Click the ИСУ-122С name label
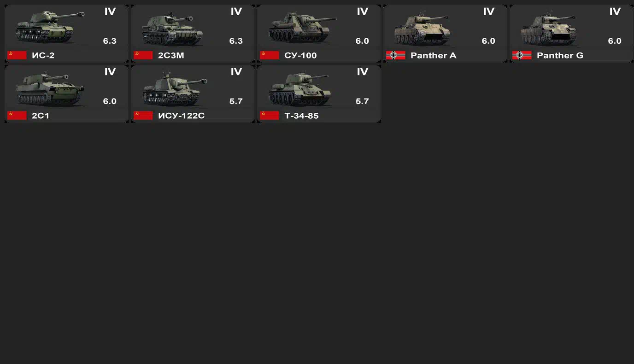 click(x=181, y=116)
